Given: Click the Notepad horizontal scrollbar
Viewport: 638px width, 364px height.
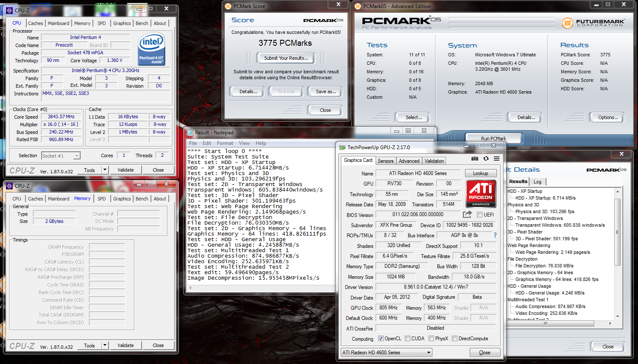Looking at the screenshot, I should point(261,288).
